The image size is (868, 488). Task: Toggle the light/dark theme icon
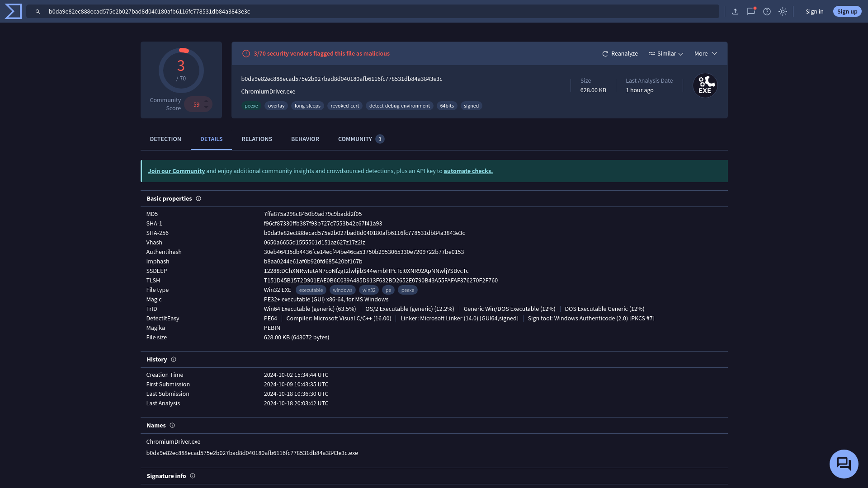pos(783,12)
